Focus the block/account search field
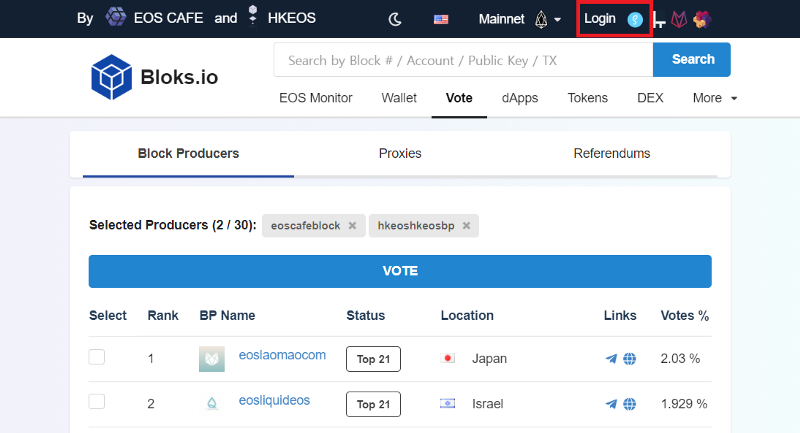The width and height of the screenshot is (800, 433). (x=463, y=60)
